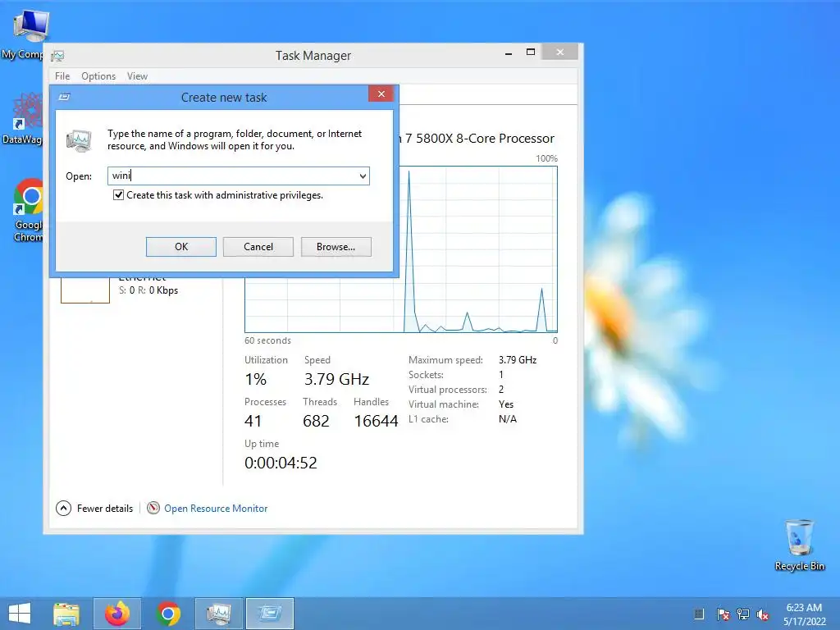Collapse view with Fewer details
The height and width of the screenshot is (630, 840).
pyautogui.click(x=94, y=508)
